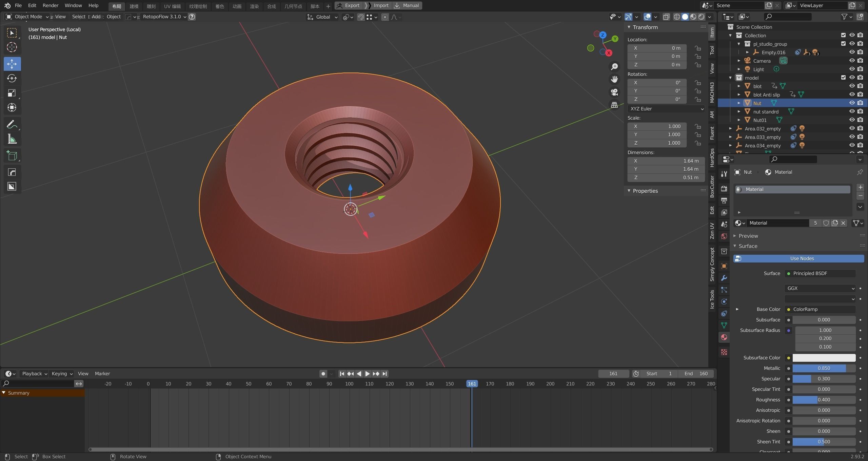
Task: Select the Annotate tool
Action: 12,125
